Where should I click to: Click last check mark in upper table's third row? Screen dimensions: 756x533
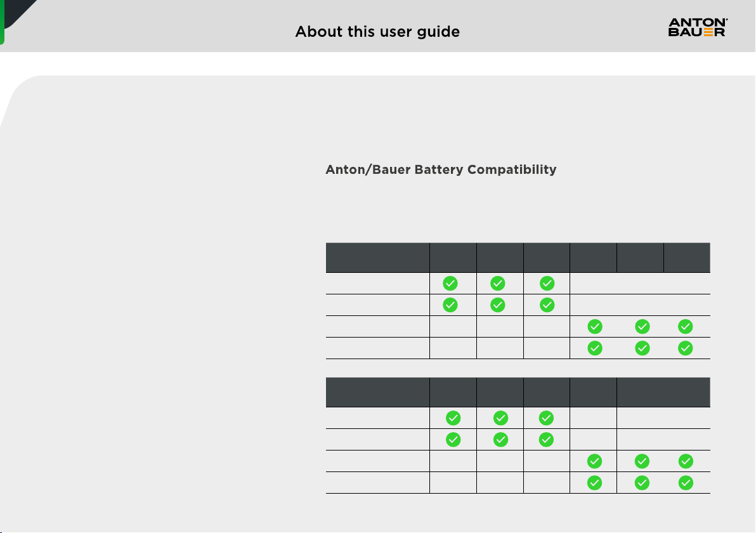[685, 327]
